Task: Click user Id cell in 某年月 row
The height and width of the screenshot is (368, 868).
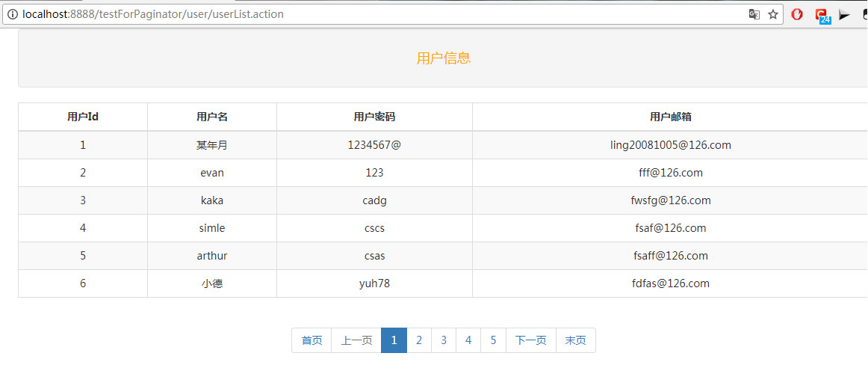Action: (83, 145)
